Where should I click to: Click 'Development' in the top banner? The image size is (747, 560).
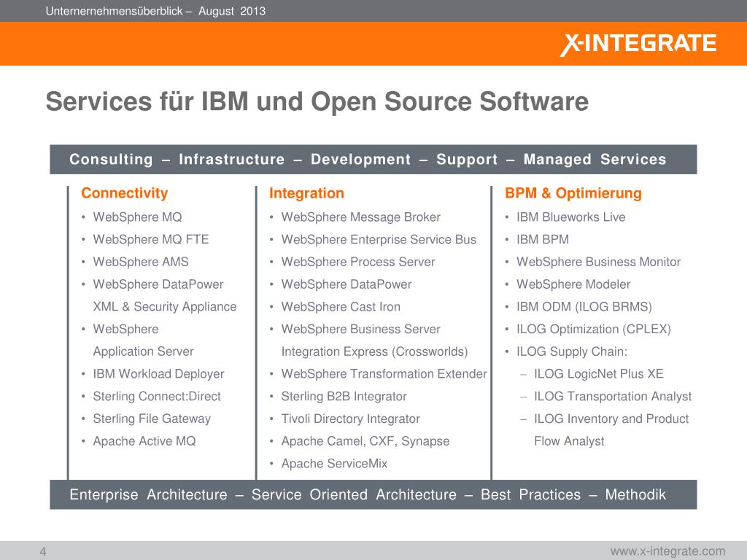pyautogui.click(x=360, y=159)
